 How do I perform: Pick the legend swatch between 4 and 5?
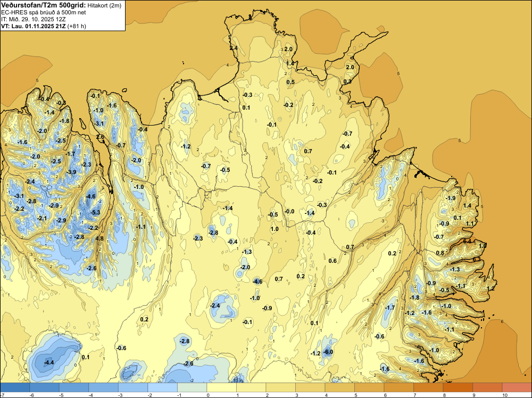point(339,387)
